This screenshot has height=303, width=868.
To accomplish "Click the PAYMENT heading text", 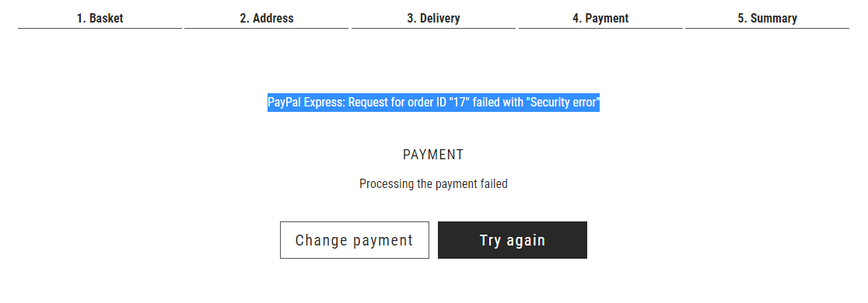I will tap(433, 155).
